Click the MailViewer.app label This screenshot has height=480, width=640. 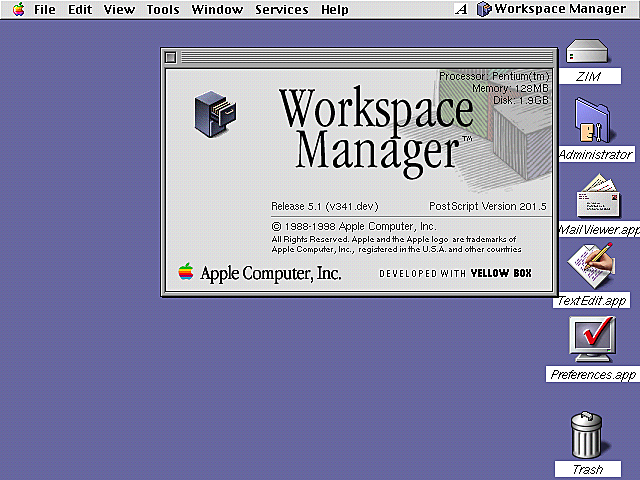[x=599, y=229]
